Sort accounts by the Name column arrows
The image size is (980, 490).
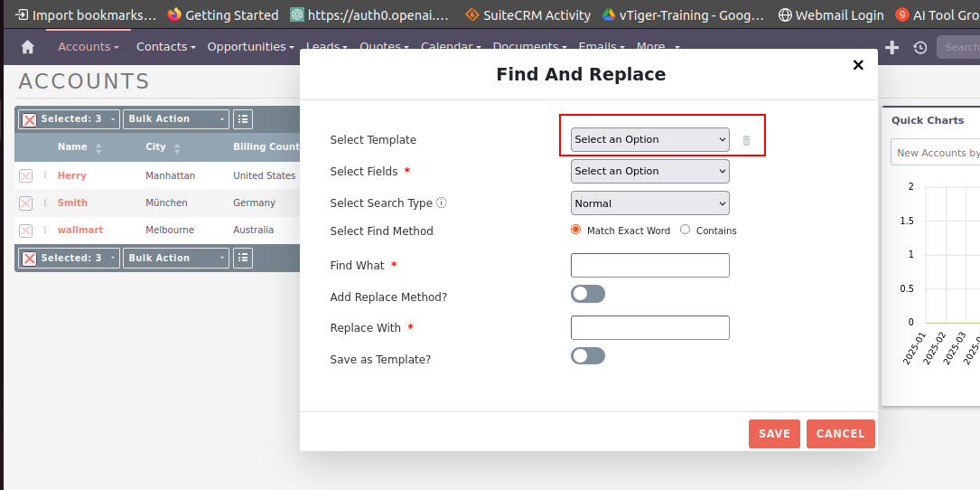click(x=98, y=147)
